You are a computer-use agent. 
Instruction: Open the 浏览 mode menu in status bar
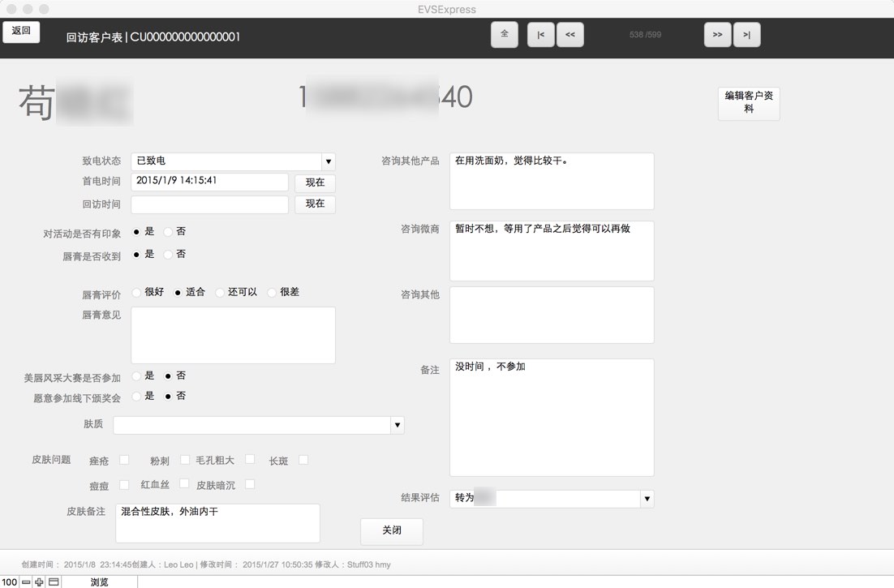coord(99,582)
